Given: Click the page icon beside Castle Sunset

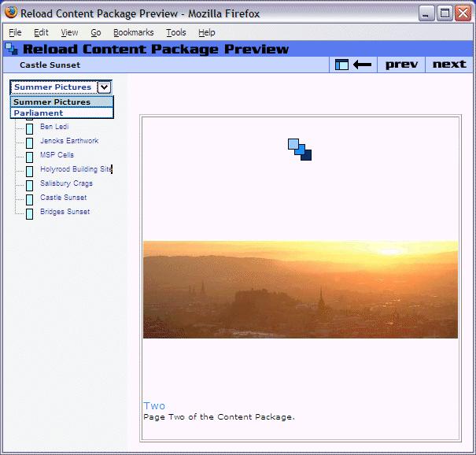Looking at the screenshot, I should (29, 200).
